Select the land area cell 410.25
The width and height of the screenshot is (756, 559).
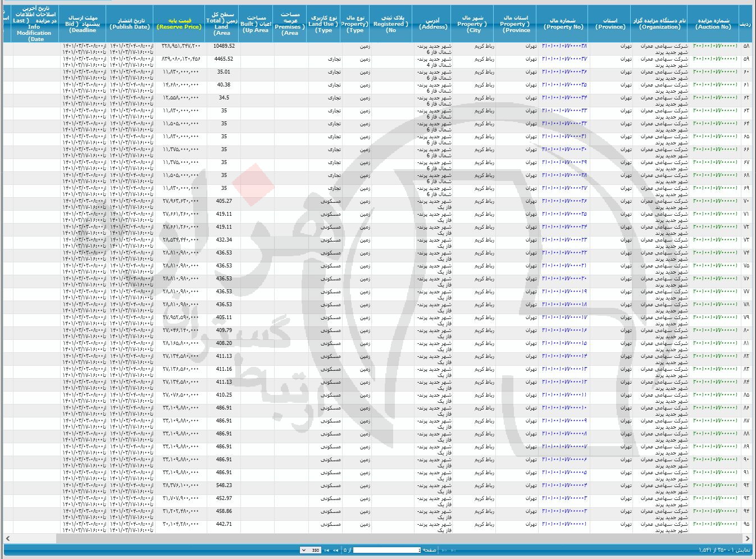pos(224,395)
